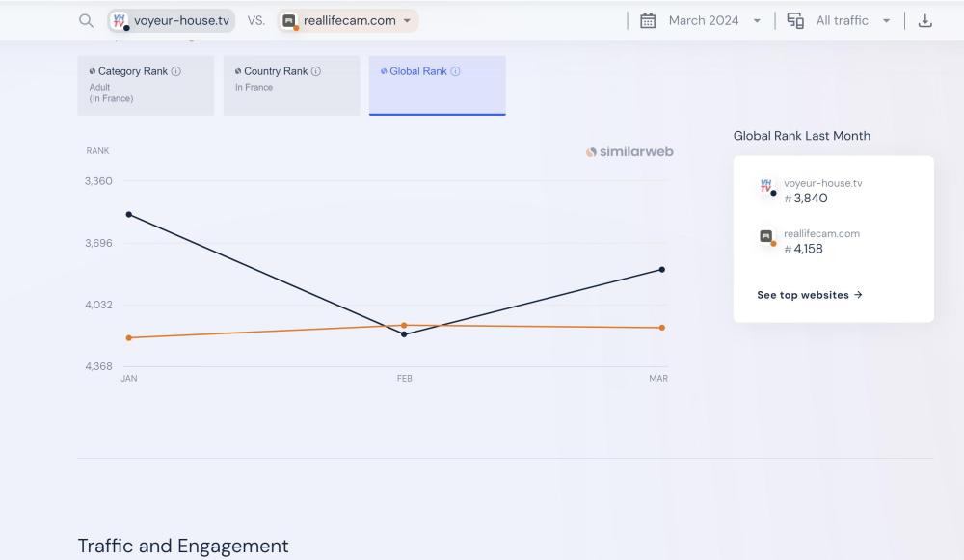Switch to the Country Rank tab
This screenshot has height=560, width=964.
pos(291,86)
